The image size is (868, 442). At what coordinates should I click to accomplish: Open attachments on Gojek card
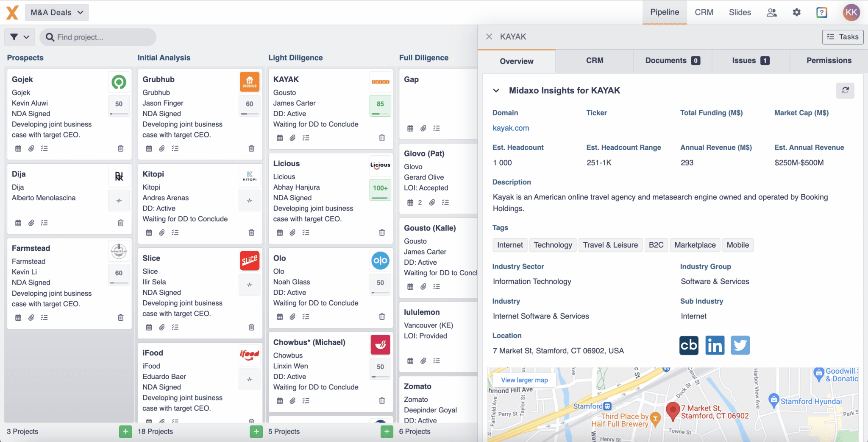click(31, 148)
